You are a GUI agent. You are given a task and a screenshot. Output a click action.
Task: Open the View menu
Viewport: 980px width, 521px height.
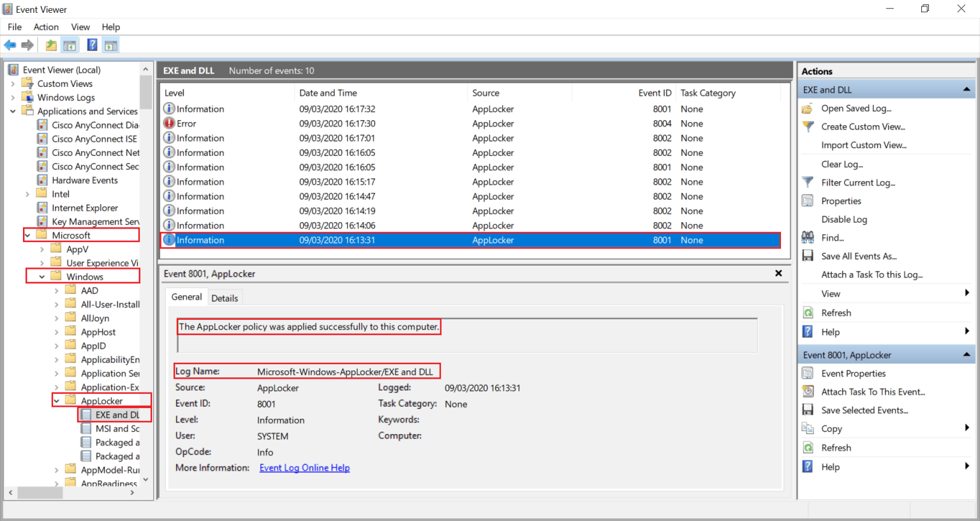point(80,27)
